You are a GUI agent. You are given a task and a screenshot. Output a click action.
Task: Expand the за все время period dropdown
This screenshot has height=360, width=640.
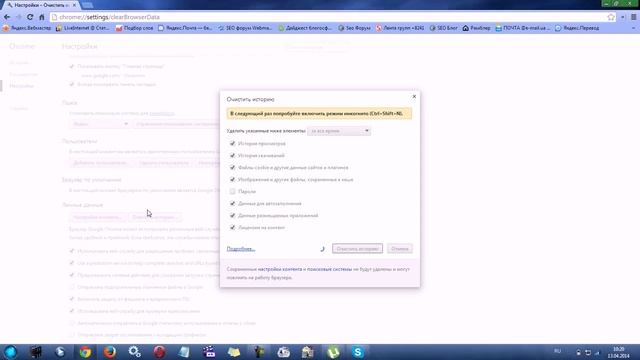point(339,131)
